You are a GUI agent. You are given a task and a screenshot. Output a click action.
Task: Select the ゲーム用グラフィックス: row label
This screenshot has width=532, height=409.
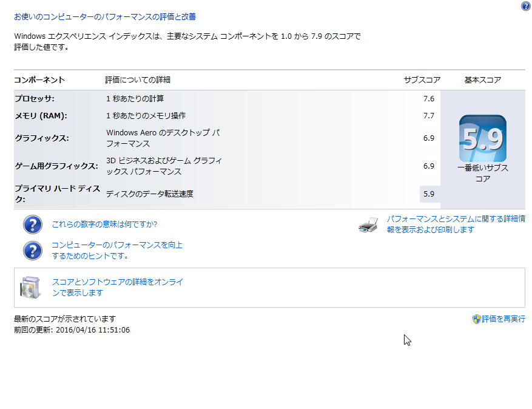(56, 166)
